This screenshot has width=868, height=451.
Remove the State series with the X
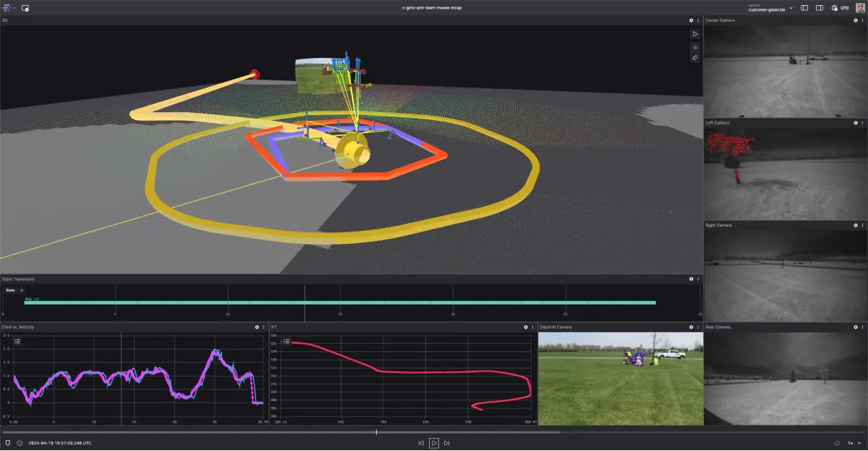coord(22,290)
